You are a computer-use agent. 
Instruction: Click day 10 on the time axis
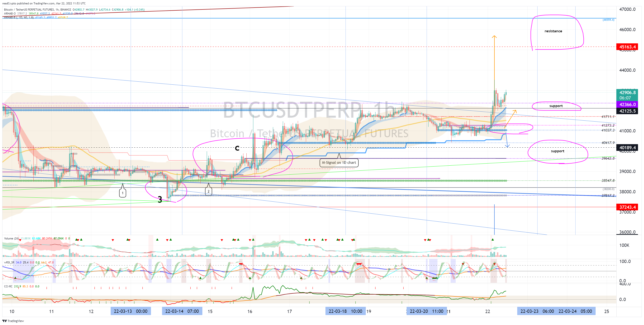click(x=12, y=311)
